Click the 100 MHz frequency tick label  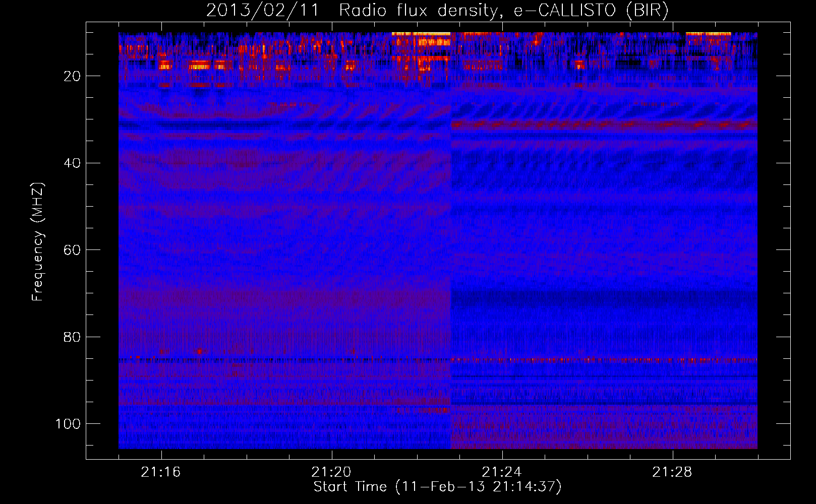point(69,424)
